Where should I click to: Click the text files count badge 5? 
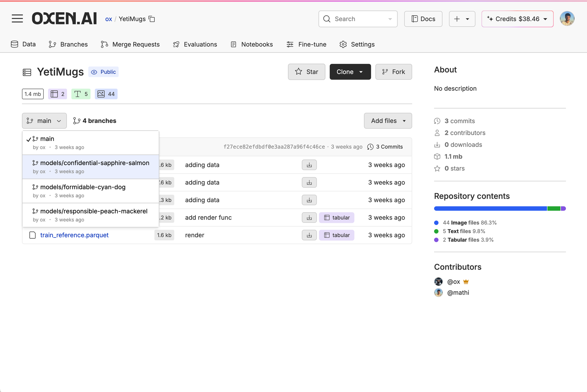click(x=81, y=94)
